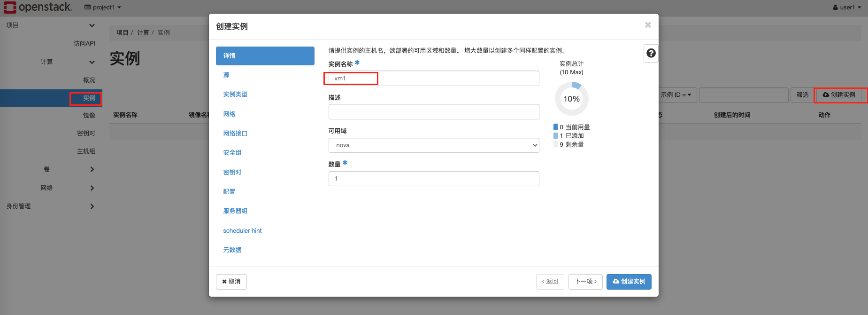Click the 当前用量 legend entry
The width and height of the screenshot is (868, 315).
click(572, 127)
